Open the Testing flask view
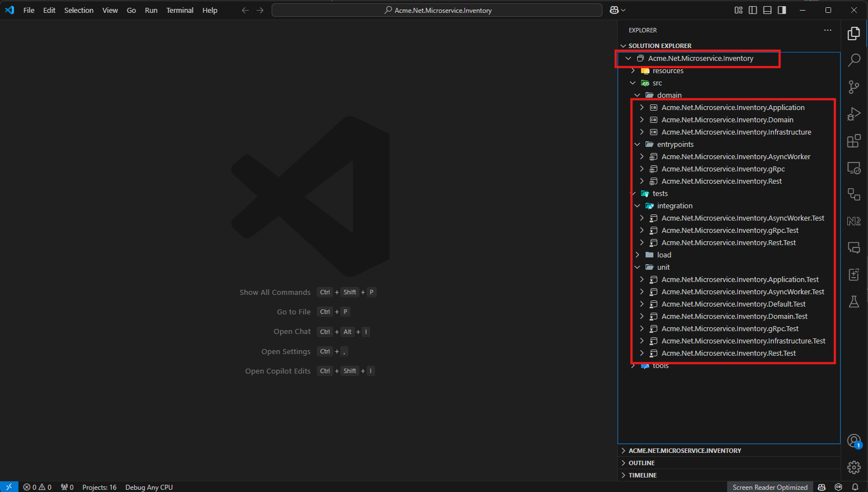The height and width of the screenshot is (492, 868). pyautogui.click(x=853, y=302)
